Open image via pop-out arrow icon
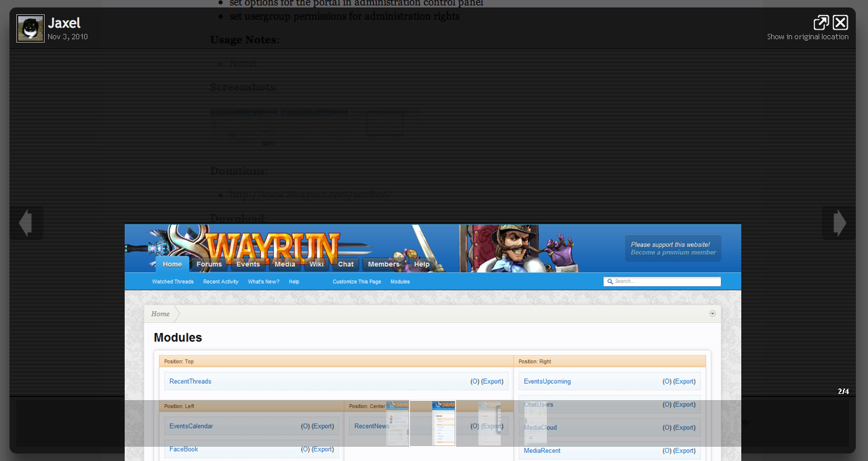This screenshot has width=868, height=461. 821,22
